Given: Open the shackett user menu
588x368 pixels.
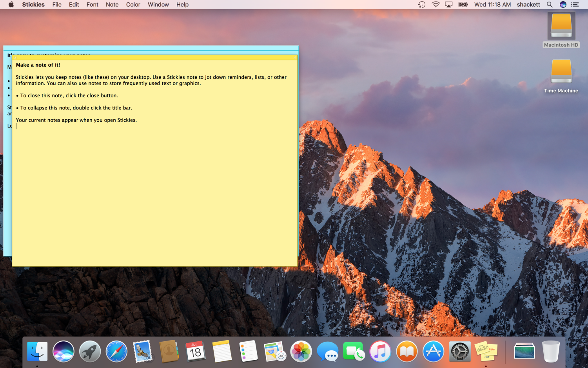Looking at the screenshot, I should pyautogui.click(x=528, y=5).
